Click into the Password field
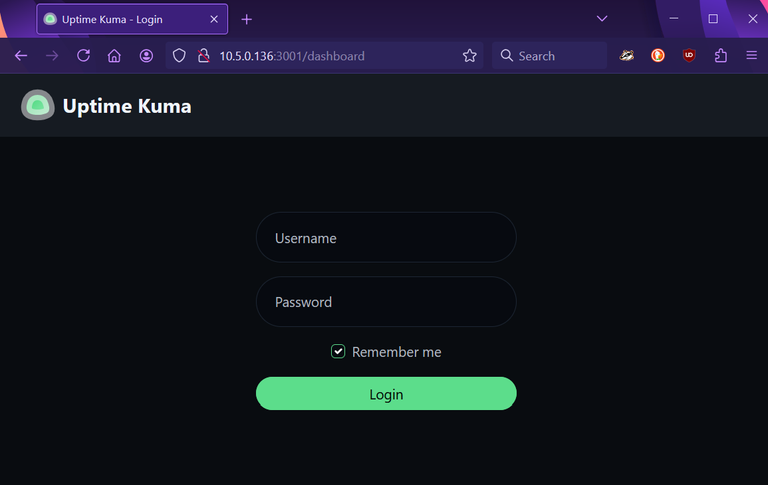The height and width of the screenshot is (485, 768). point(386,302)
